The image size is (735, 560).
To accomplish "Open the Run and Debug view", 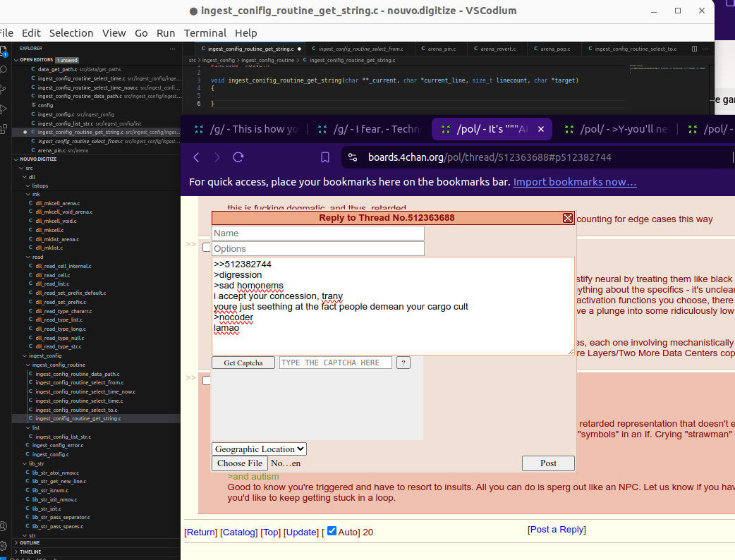I will (x=4, y=109).
